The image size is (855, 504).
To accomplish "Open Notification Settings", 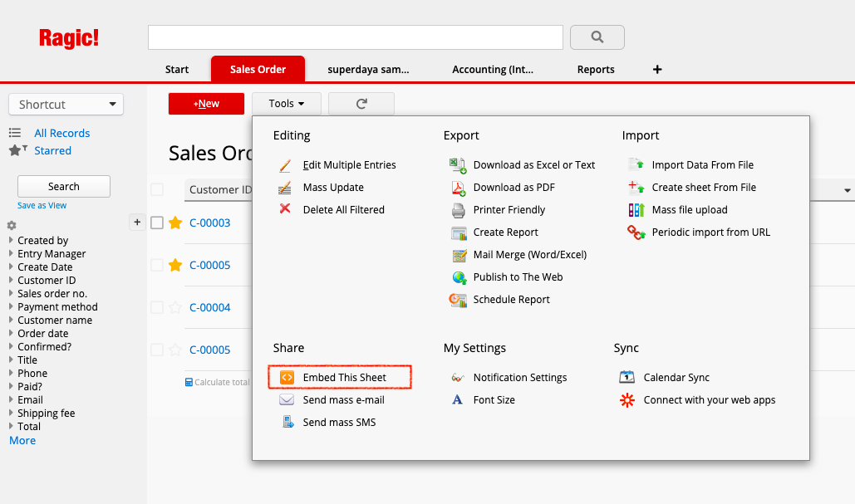I will pyautogui.click(x=520, y=377).
